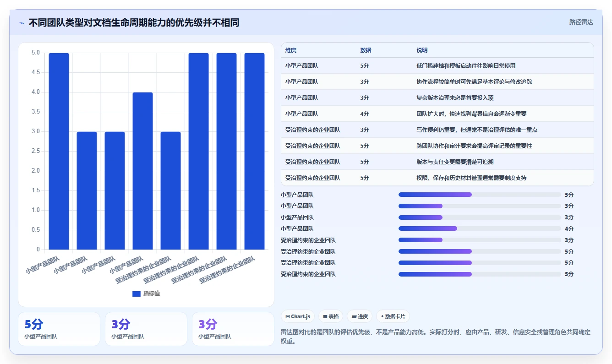The height and width of the screenshot is (364, 612).
Task: Click the cell 写作便利仍重要，但通常不是治理评估的唯一重点
Action: click(x=477, y=130)
